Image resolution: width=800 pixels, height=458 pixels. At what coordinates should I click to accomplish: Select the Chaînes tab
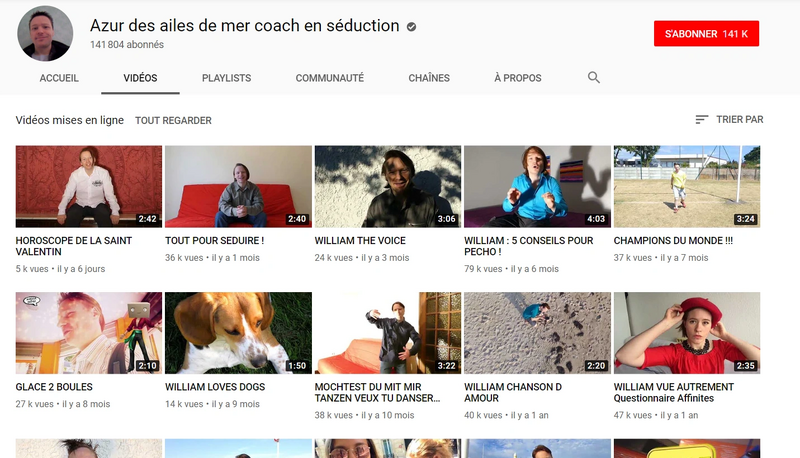point(429,78)
